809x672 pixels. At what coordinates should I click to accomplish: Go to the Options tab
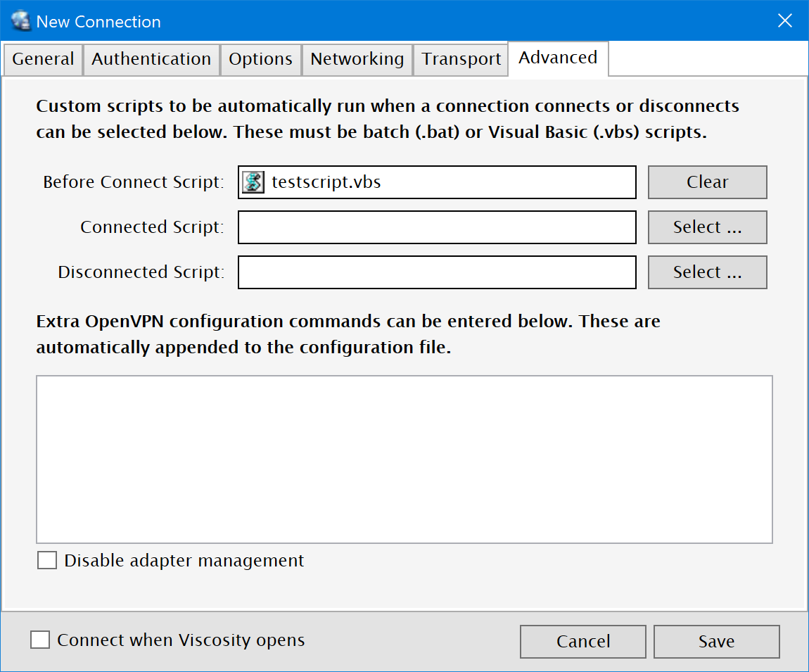(x=260, y=59)
